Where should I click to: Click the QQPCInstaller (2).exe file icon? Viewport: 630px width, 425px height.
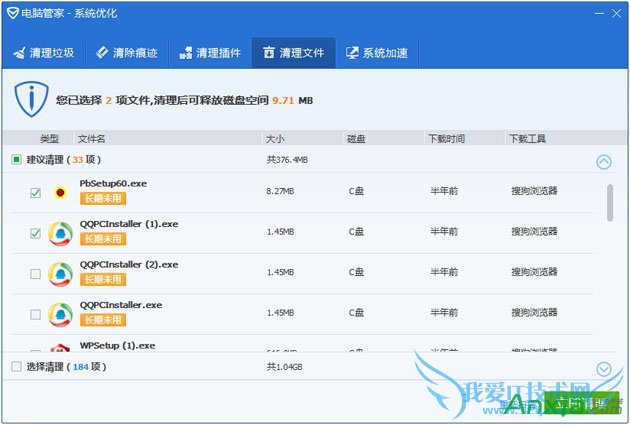61,273
